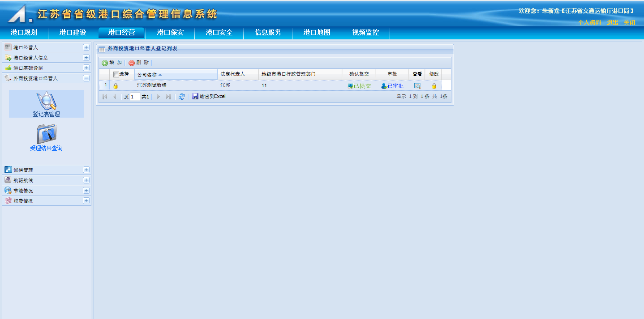This screenshot has width=644, height=319.
Task: Expand the 诚信管理 sidebar section
Action: pos(86,170)
